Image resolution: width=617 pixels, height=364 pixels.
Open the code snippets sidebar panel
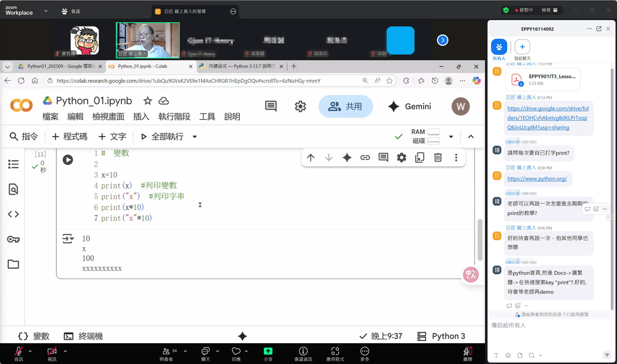(x=13, y=214)
